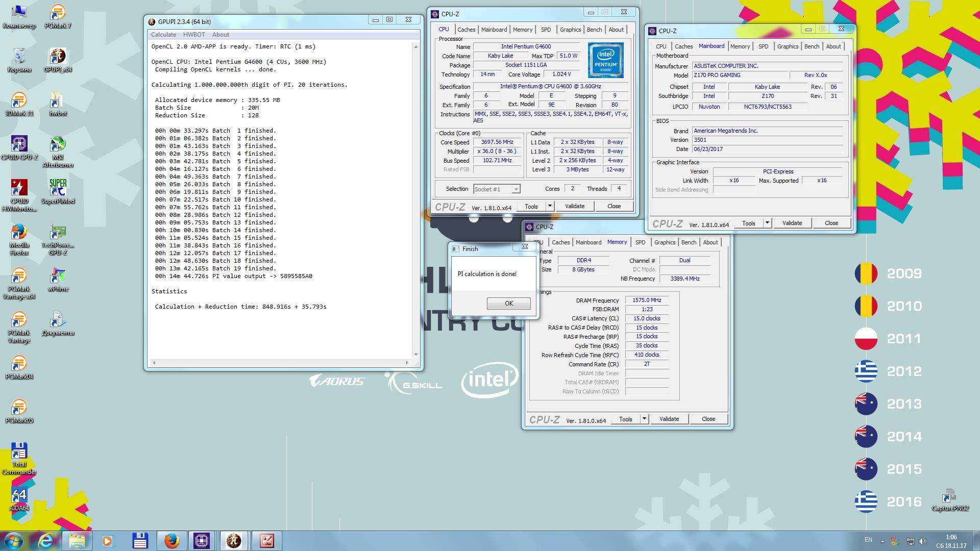Click the Intel Pentium G4600 name field
The height and width of the screenshot is (551, 980).
pyautogui.click(x=526, y=46)
